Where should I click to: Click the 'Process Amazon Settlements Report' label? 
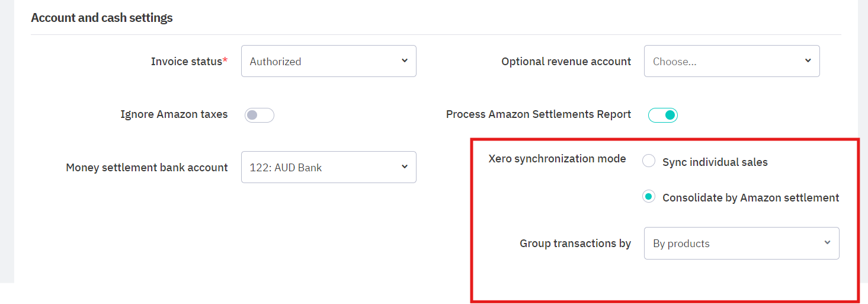point(538,114)
